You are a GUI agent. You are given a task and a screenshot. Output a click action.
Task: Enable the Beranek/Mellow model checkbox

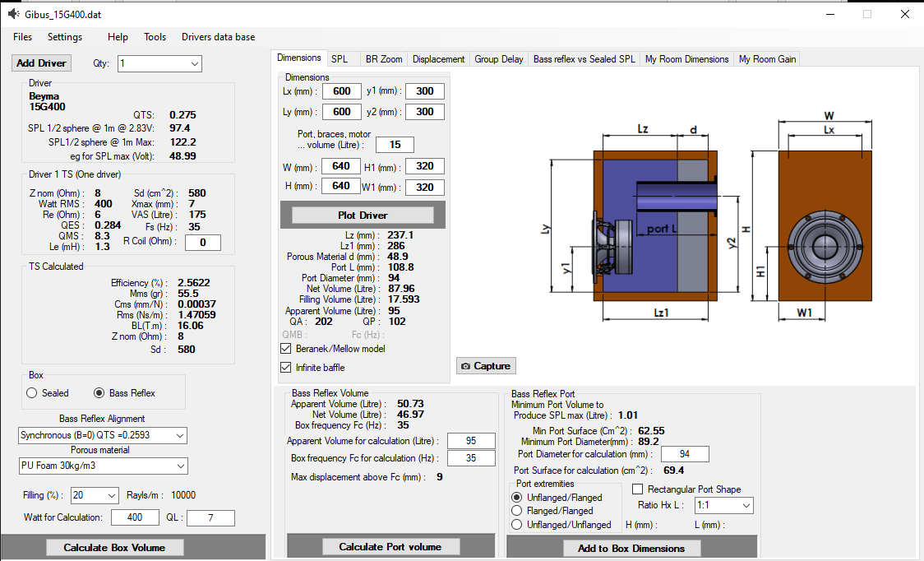coord(287,349)
